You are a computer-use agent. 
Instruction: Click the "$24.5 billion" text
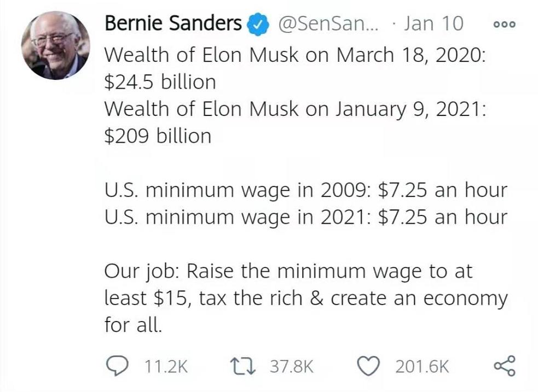point(160,82)
